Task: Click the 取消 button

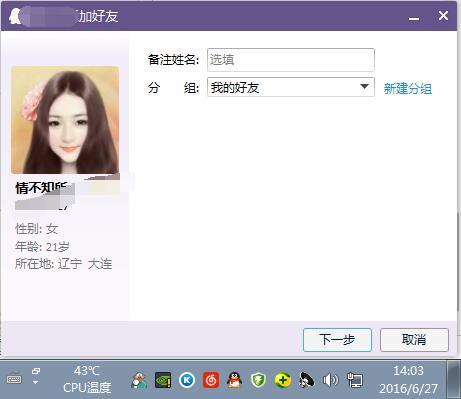Action: [414, 340]
